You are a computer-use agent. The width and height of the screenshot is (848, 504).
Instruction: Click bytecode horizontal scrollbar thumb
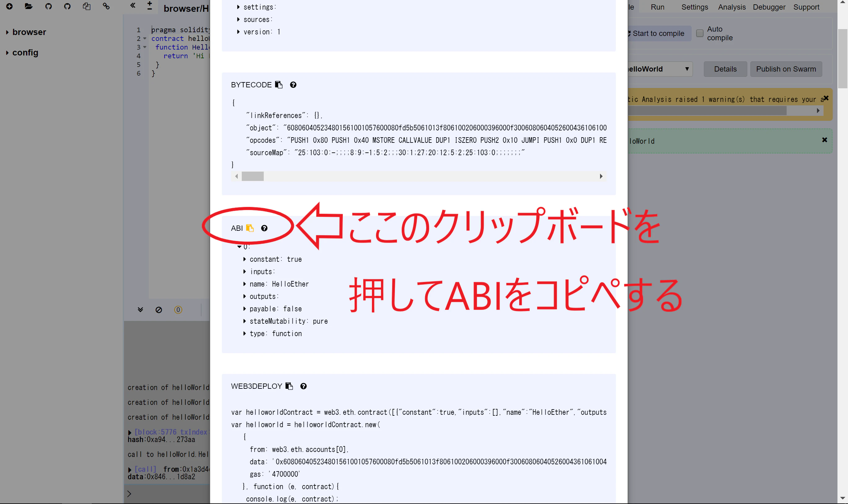coord(252,176)
